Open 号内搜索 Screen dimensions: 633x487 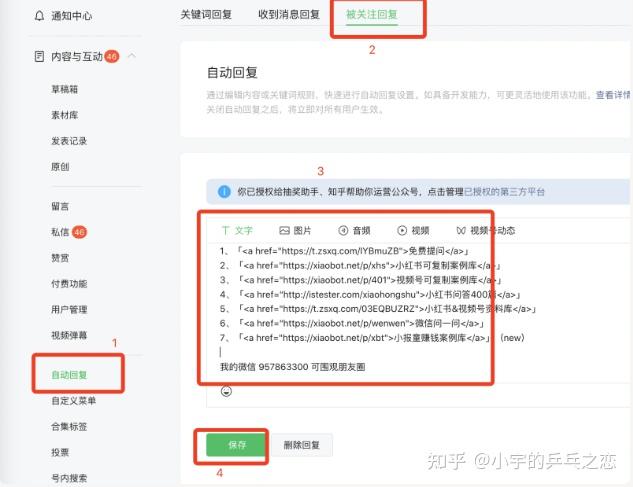coord(69,478)
